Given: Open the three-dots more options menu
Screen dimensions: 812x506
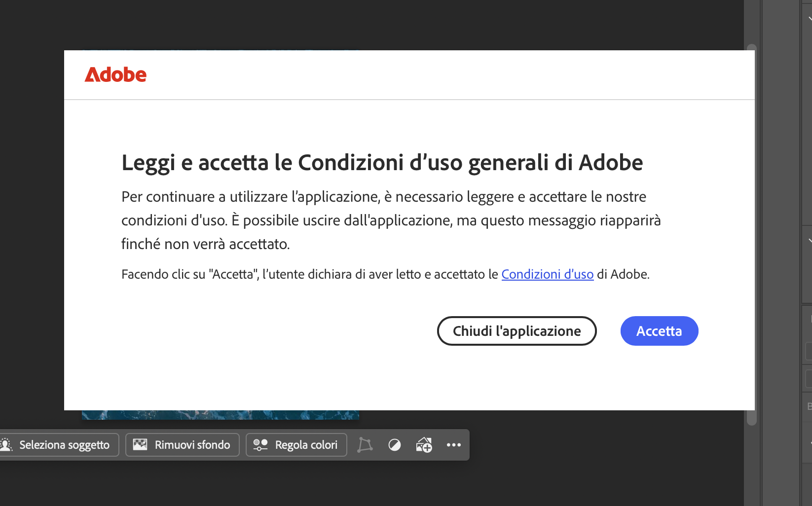Looking at the screenshot, I should pos(454,445).
